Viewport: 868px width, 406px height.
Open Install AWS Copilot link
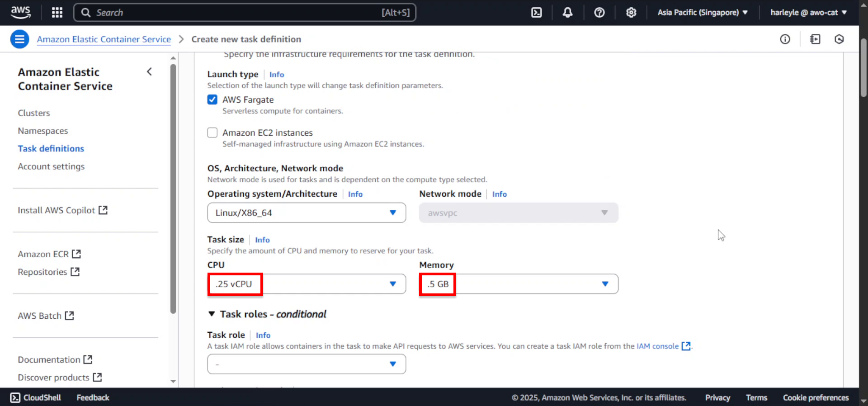[62, 210]
